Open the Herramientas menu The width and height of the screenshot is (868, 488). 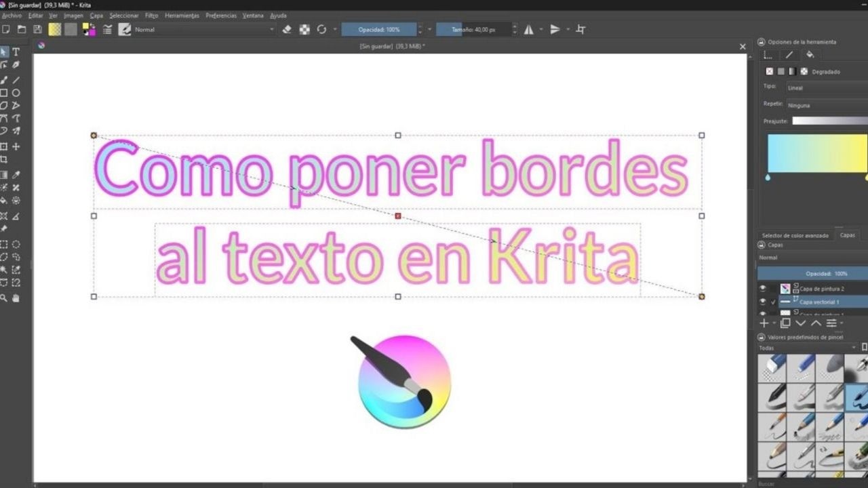click(x=182, y=15)
